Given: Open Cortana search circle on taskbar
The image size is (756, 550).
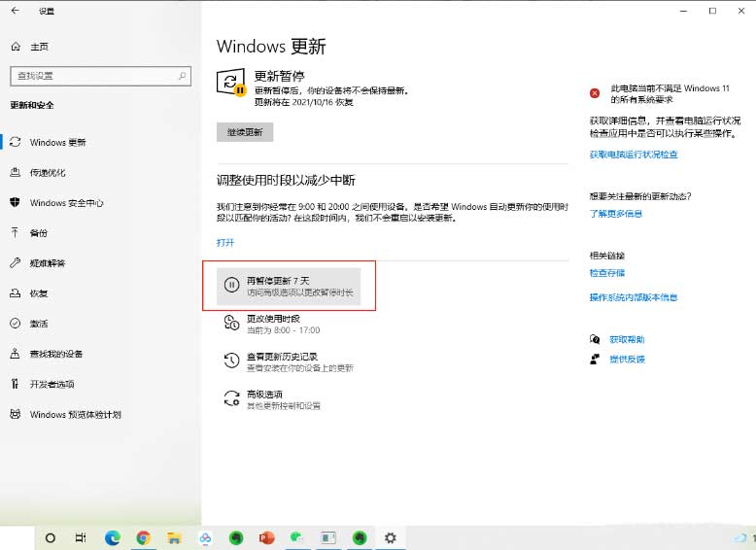Looking at the screenshot, I should pyautogui.click(x=51, y=538).
